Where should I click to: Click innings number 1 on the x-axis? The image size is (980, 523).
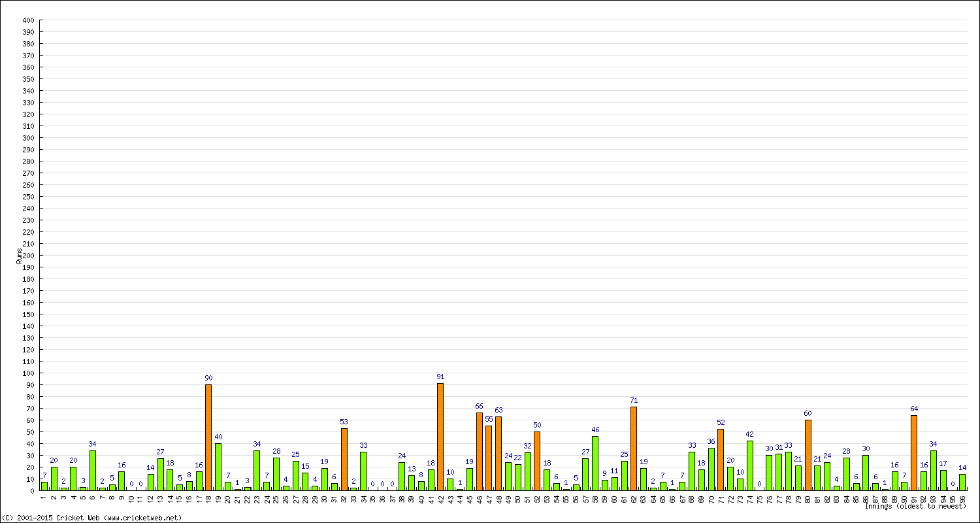(x=44, y=497)
